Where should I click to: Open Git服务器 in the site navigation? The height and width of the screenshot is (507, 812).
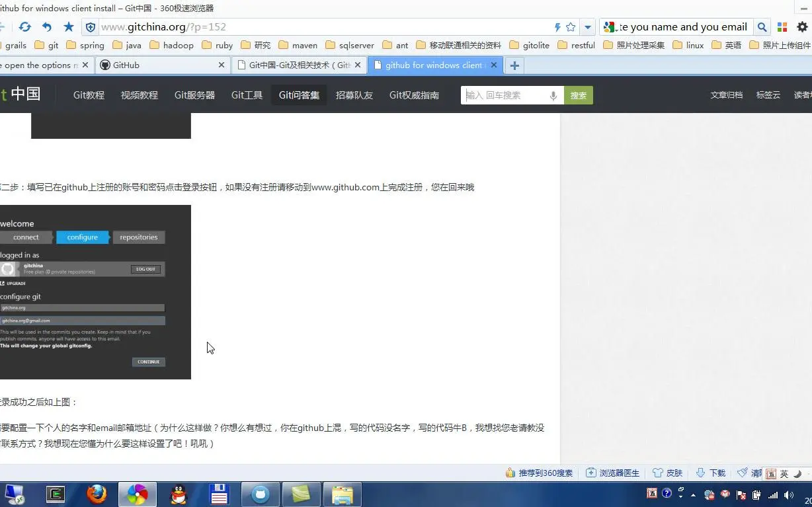click(x=194, y=95)
